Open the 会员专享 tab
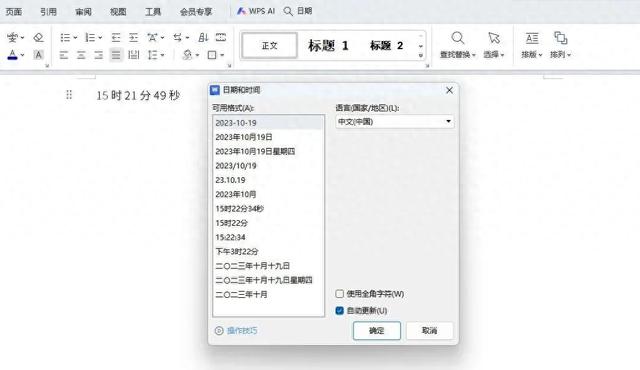The image size is (640, 370). [196, 11]
